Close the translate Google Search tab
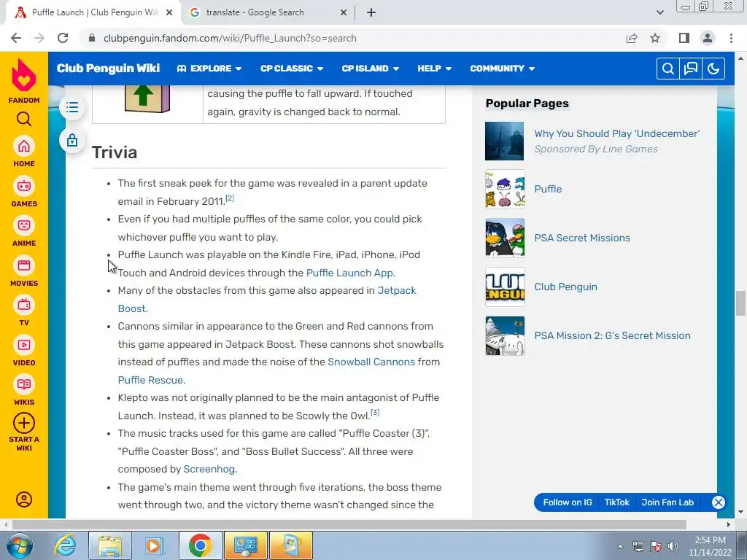The height and width of the screenshot is (560, 747). 344,12
